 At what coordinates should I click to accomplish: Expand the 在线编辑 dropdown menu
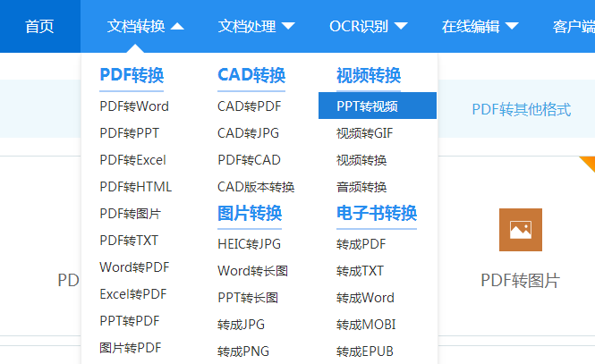480,26
